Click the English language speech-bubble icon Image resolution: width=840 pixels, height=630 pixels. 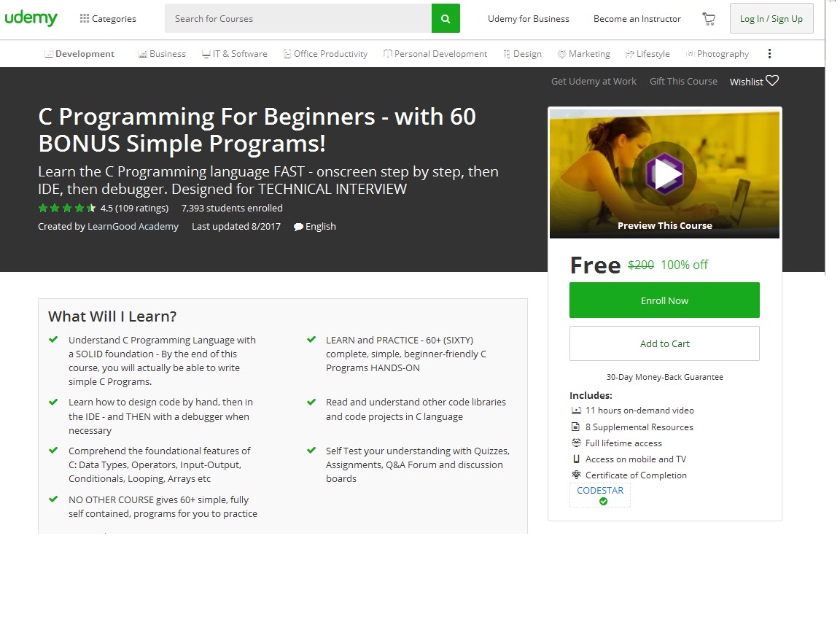pos(298,227)
